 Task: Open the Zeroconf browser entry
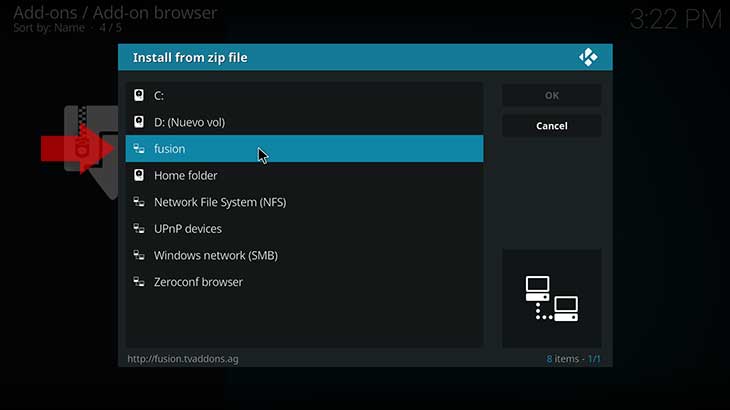click(304, 282)
